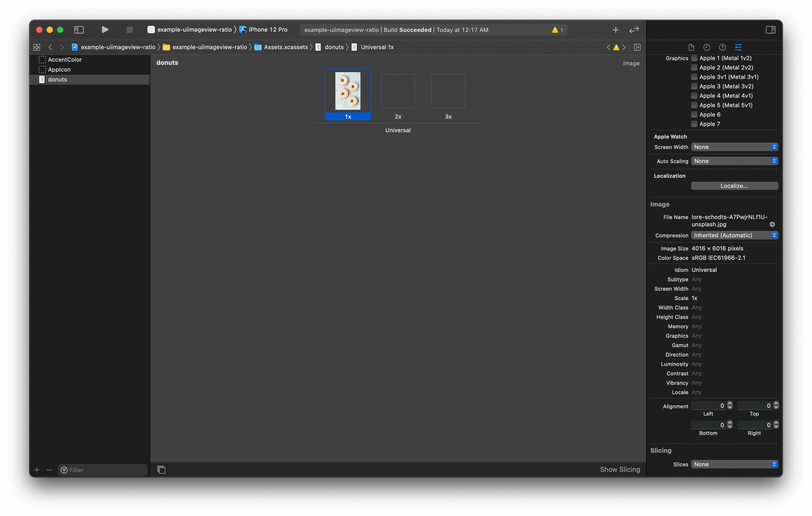Toggle the navigator sidebar icon
This screenshot has height=516, width=812.
78,30
